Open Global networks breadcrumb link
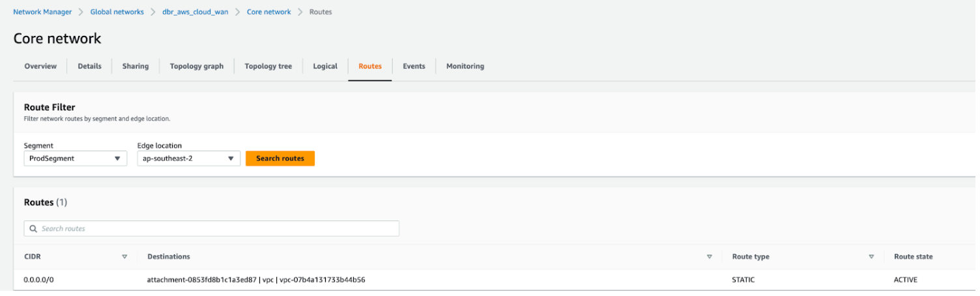 coord(117,12)
